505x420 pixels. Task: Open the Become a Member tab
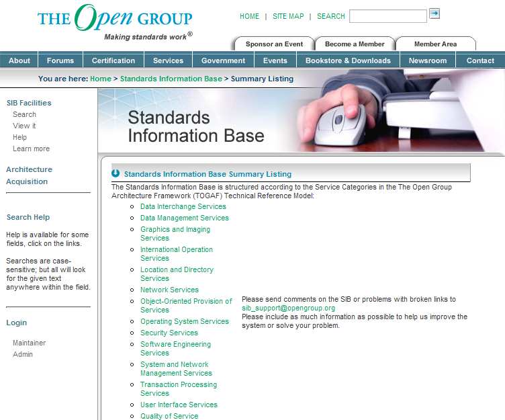click(x=355, y=44)
